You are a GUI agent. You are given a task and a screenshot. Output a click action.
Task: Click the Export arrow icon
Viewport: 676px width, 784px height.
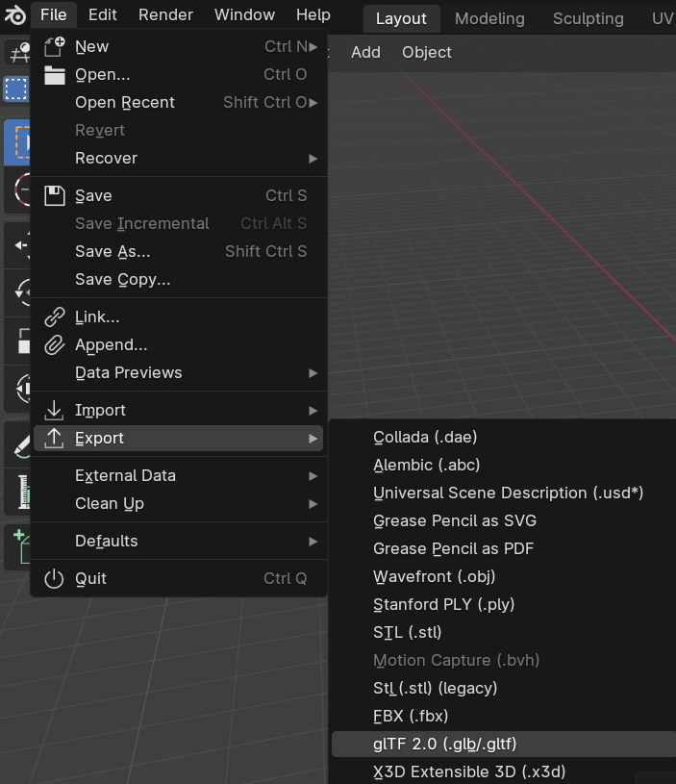click(54, 439)
